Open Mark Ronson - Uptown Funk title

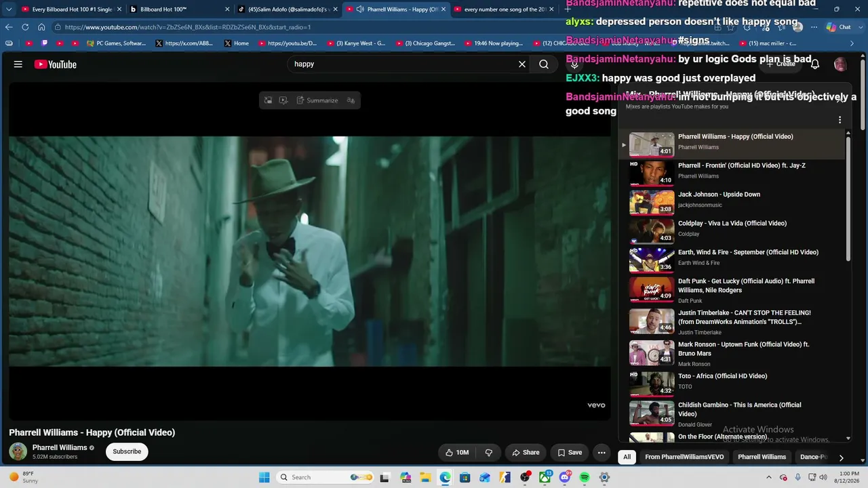click(x=744, y=348)
